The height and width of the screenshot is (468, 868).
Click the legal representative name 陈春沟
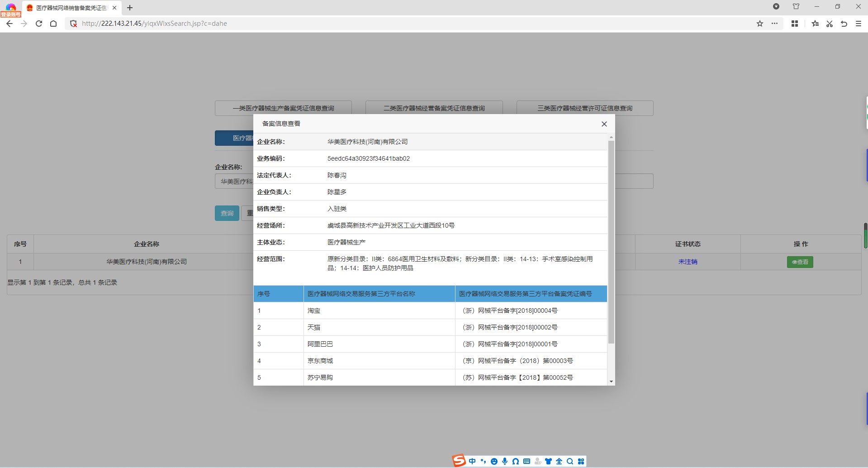click(x=337, y=175)
